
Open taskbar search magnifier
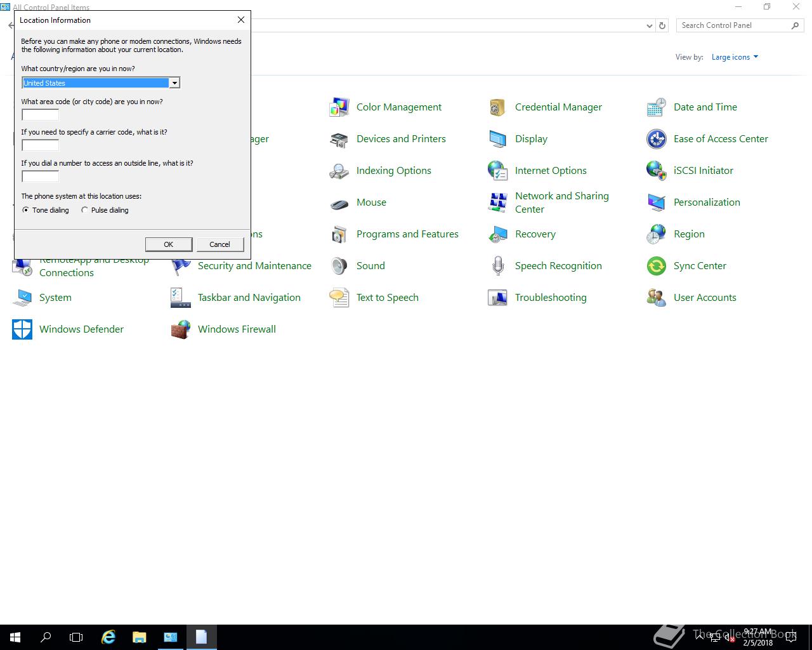click(x=46, y=637)
